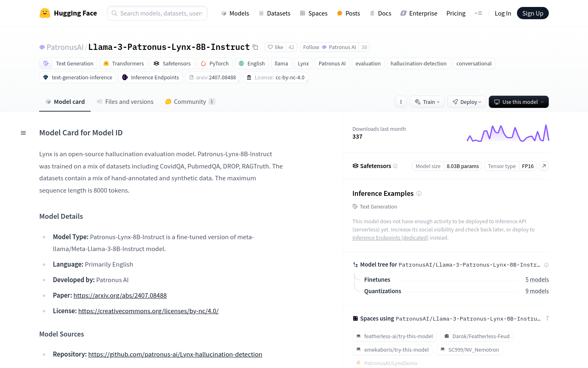Select the text-generation-inference tag
588x368 pixels.
[78, 77]
